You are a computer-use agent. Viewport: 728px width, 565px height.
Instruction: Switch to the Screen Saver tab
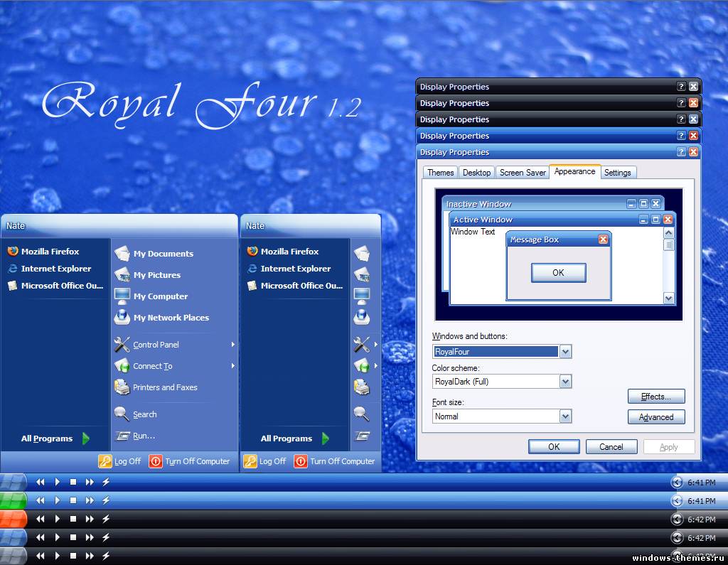[x=523, y=173]
